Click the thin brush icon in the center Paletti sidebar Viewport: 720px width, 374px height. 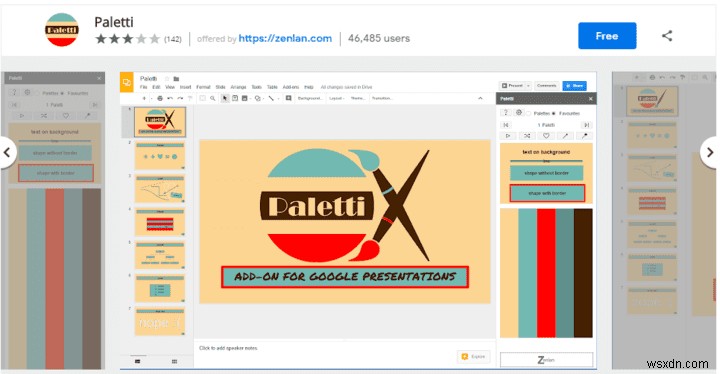[565, 136]
